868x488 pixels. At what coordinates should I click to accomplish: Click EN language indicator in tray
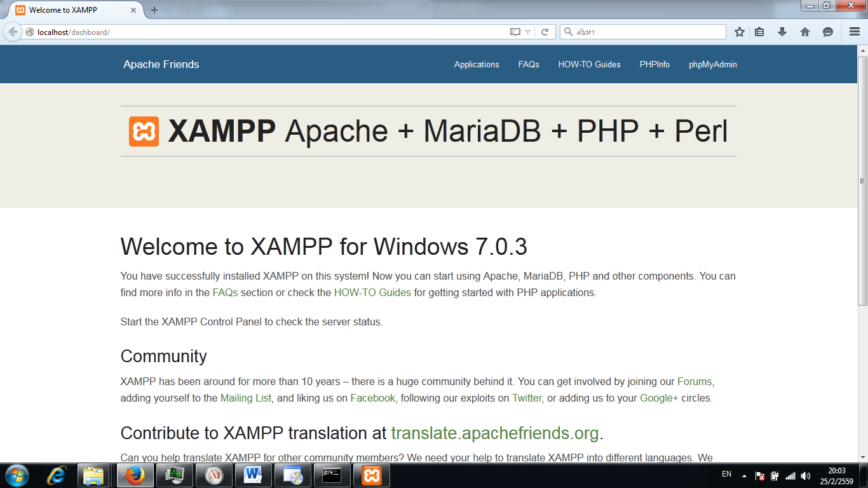727,474
